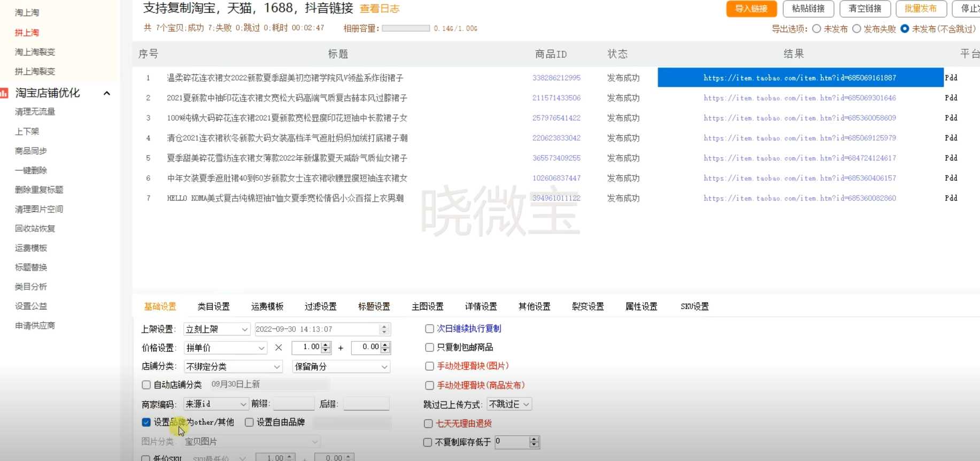Click the 导入链接 button
Image resolution: width=980 pixels, height=461 pixels.
click(x=751, y=9)
